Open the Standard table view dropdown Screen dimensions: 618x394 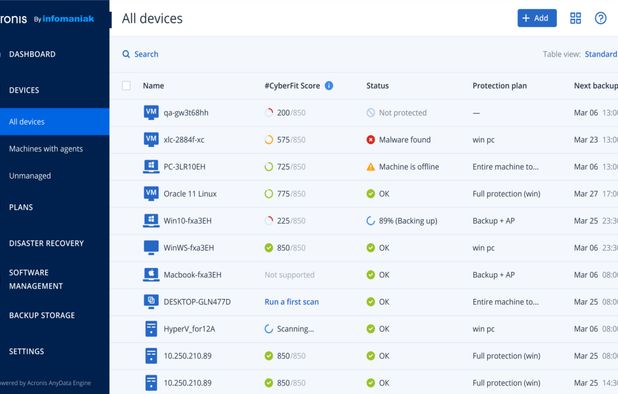(601, 54)
